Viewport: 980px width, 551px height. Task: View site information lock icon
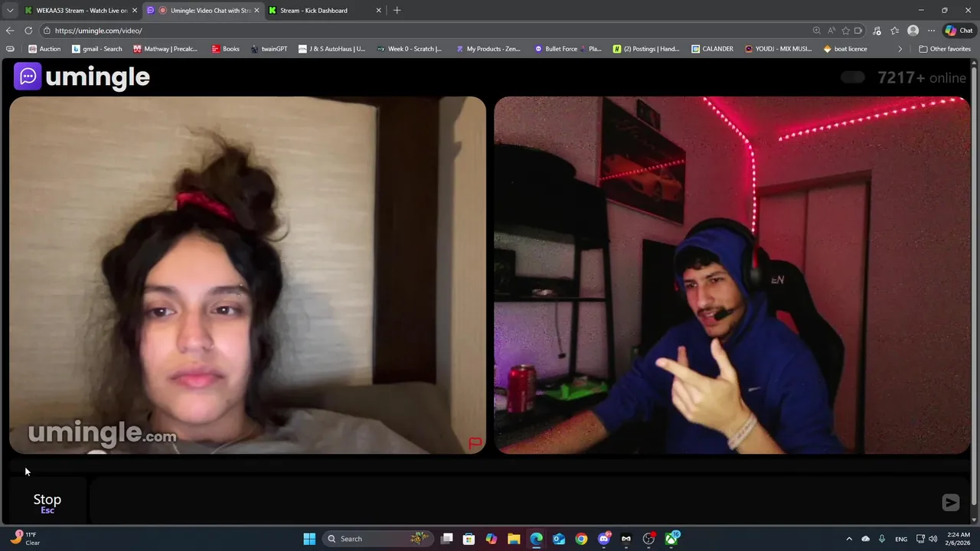47,31
